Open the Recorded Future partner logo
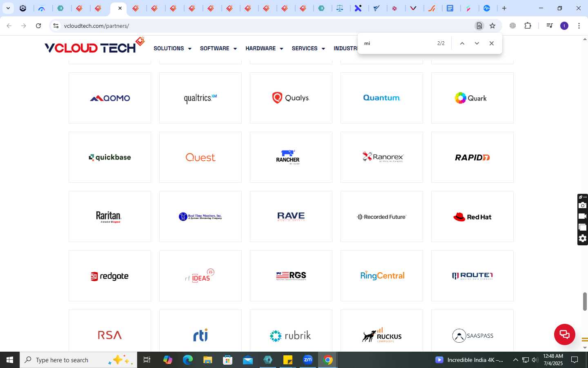 pyautogui.click(x=382, y=217)
